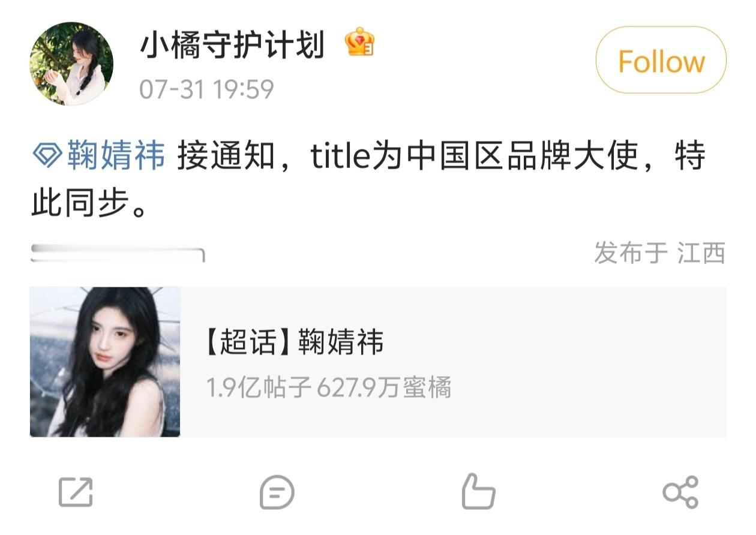Click the 627.9万蜜橘 follower count
Screen dimensions: 756x535
[384, 389]
